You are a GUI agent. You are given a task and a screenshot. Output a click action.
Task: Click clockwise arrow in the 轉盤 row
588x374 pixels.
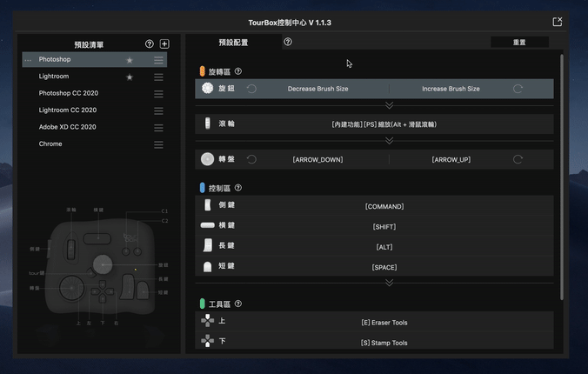click(518, 159)
